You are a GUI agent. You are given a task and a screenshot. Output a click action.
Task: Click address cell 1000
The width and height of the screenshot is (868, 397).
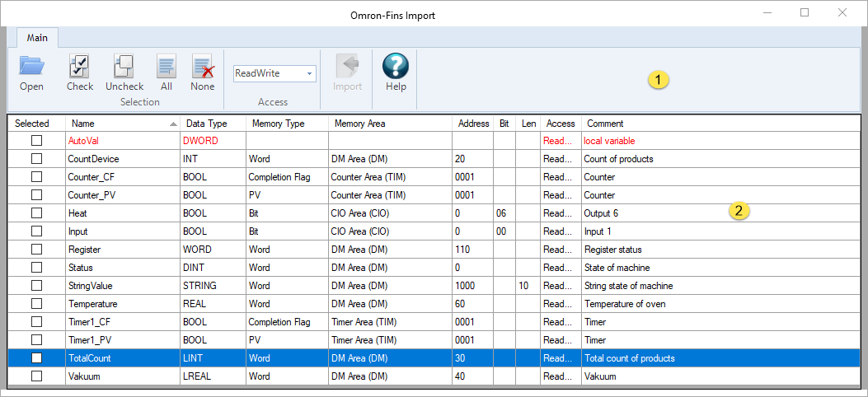pyautogui.click(x=473, y=286)
